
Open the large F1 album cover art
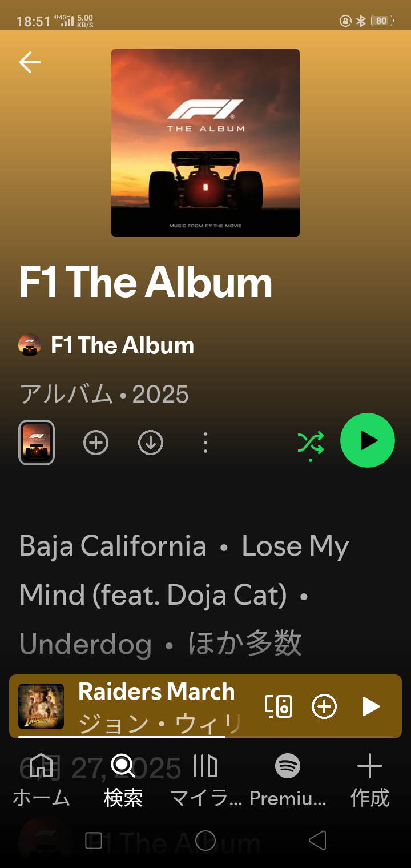pyautogui.click(x=205, y=143)
